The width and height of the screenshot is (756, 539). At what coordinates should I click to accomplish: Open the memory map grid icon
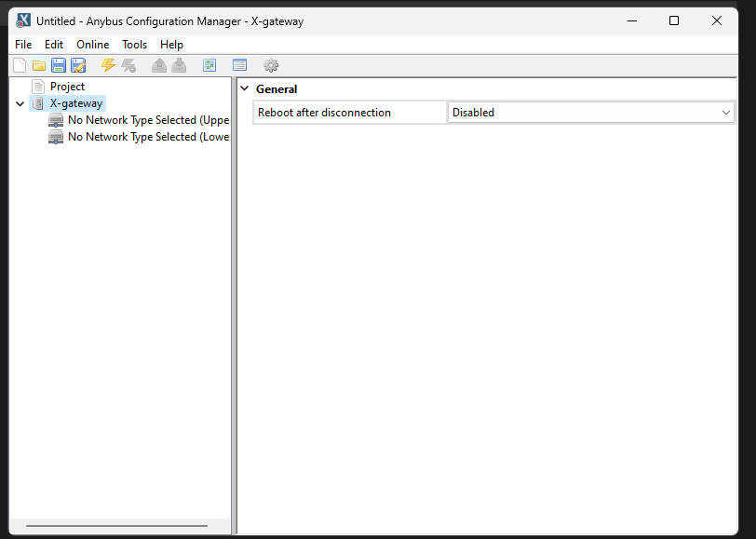[209, 65]
